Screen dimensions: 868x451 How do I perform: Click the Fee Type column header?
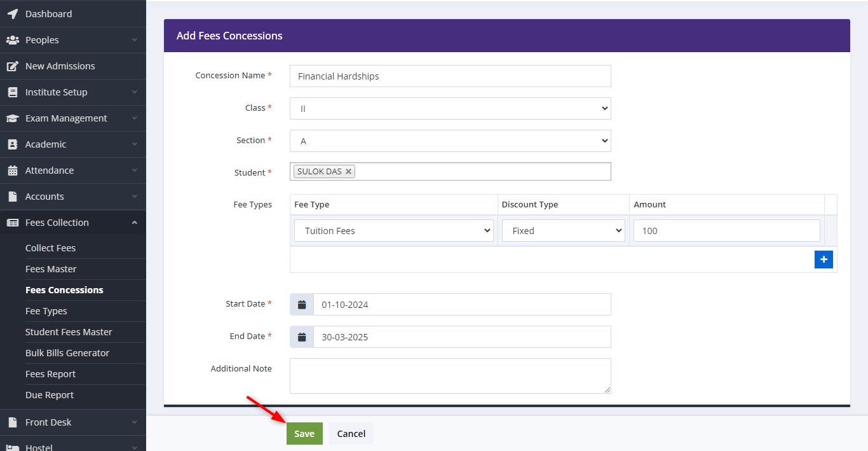(x=312, y=205)
